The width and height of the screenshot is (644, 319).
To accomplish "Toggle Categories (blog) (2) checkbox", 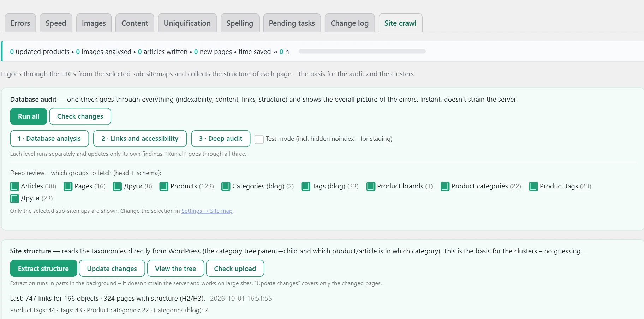I will 226,186.
